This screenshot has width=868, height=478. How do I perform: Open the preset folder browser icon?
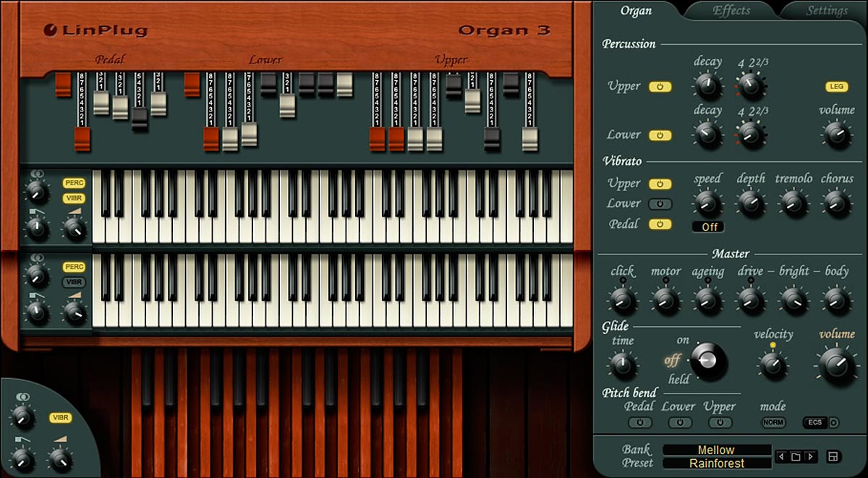796,456
